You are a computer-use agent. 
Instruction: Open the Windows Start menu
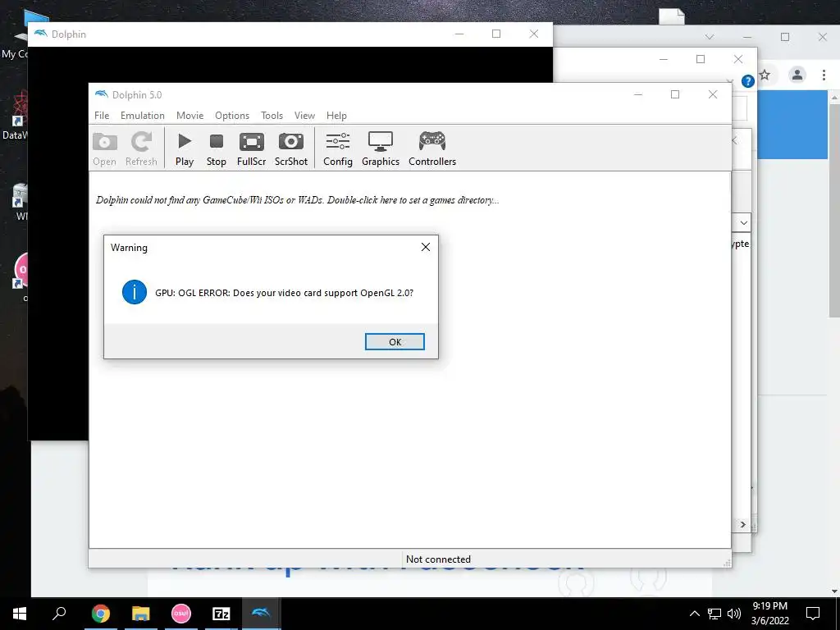(20, 614)
